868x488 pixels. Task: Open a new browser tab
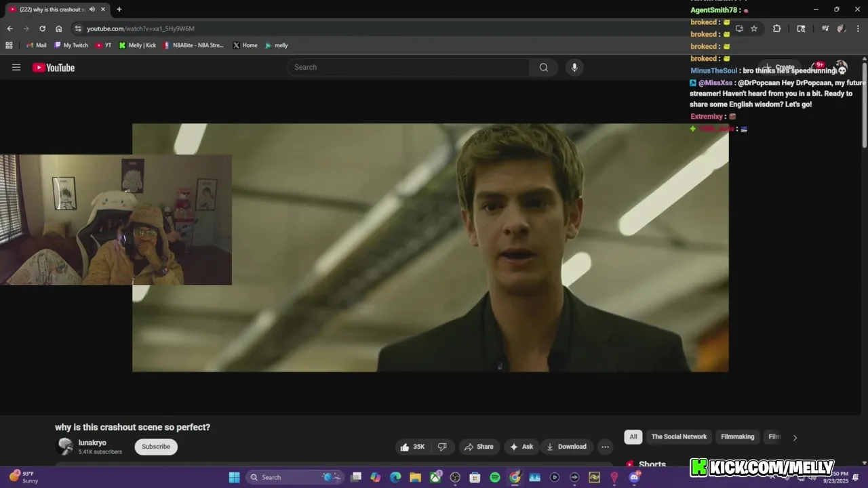click(119, 9)
